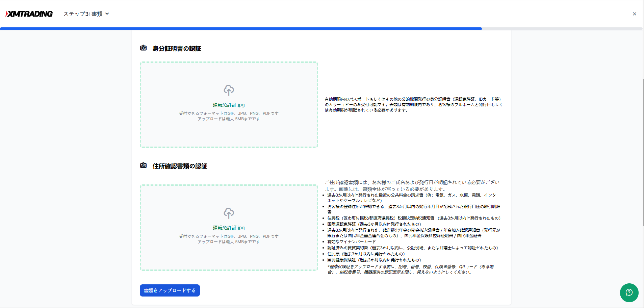Click cloud upload icon in address document box

pyautogui.click(x=229, y=213)
